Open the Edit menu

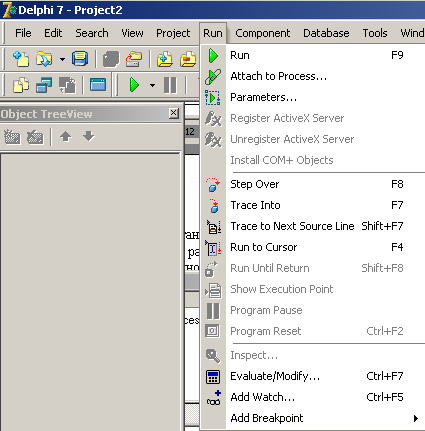pos(53,33)
